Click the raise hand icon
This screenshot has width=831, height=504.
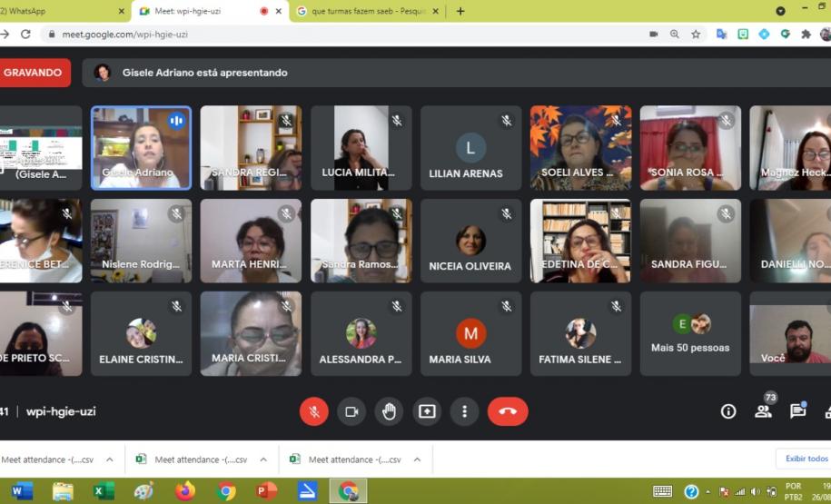click(x=389, y=411)
